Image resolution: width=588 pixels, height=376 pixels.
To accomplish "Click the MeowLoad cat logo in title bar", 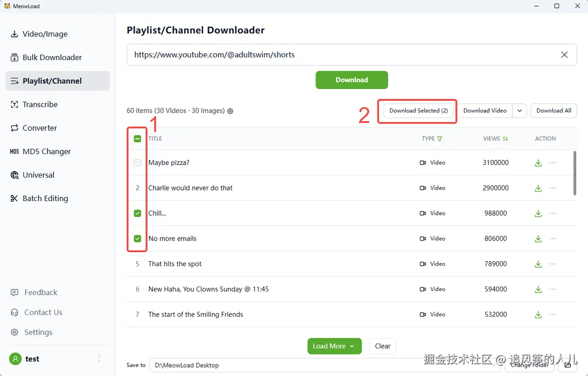I will 7,6.
